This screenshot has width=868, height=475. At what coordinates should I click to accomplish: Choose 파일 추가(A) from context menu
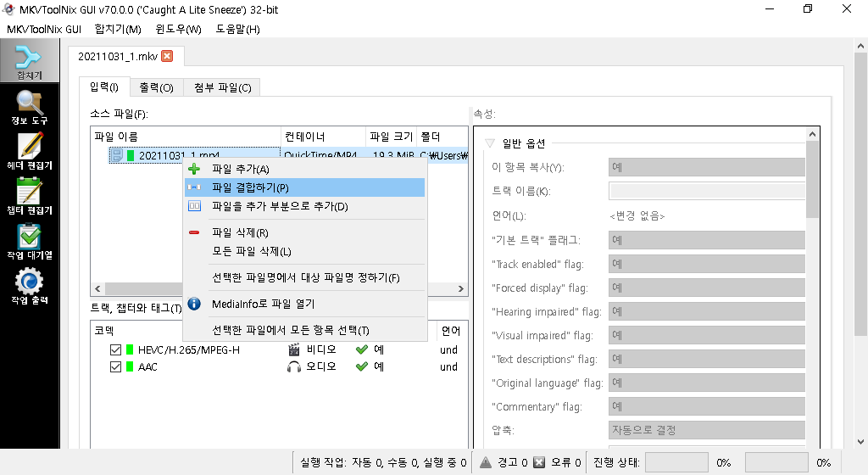(304, 169)
